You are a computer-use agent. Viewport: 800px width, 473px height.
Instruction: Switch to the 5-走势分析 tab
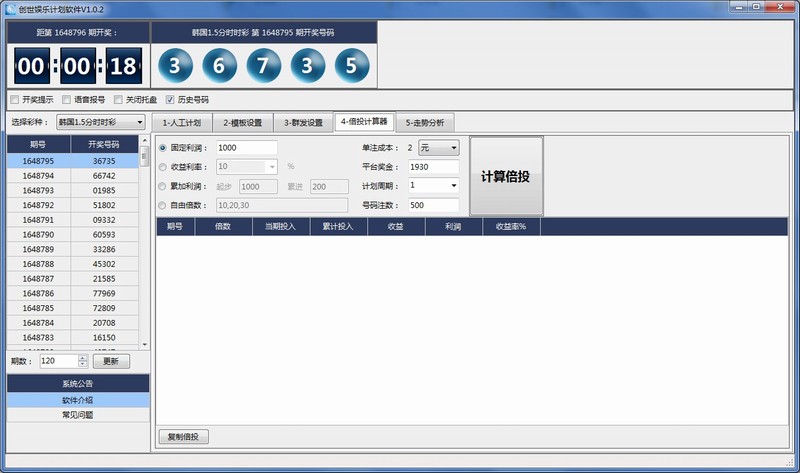(426, 123)
